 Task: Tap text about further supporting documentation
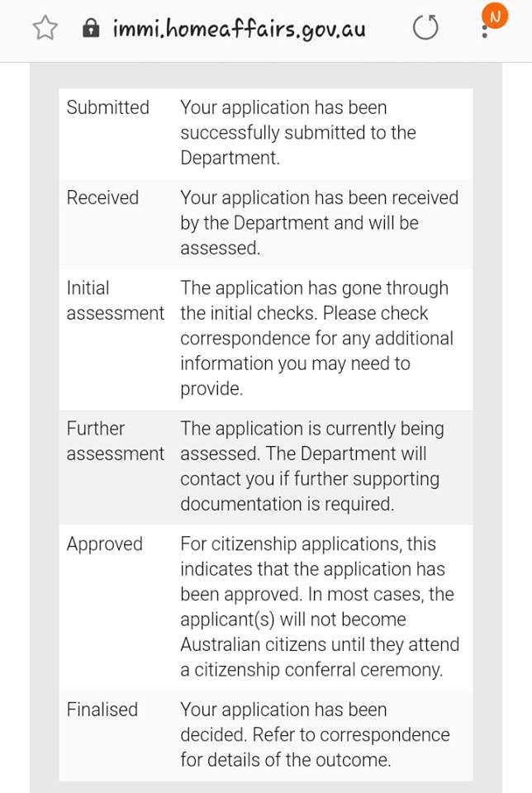[312, 466]
